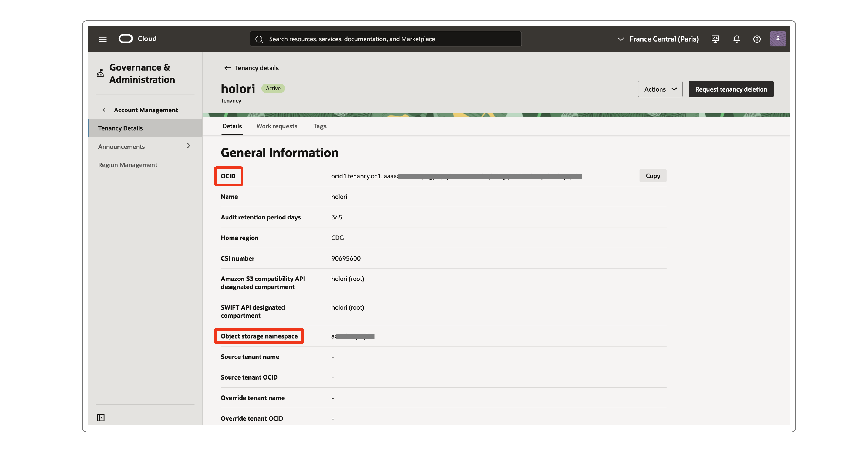Switch to the Tags tab
868x460 pixels.
(319, 126)
